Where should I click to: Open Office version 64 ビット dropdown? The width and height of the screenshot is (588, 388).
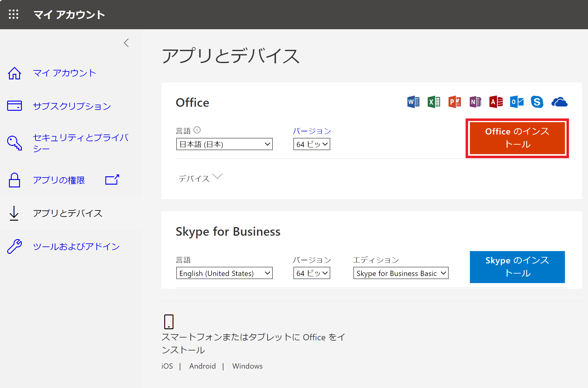pyautogui.click(x=312, y=144)
